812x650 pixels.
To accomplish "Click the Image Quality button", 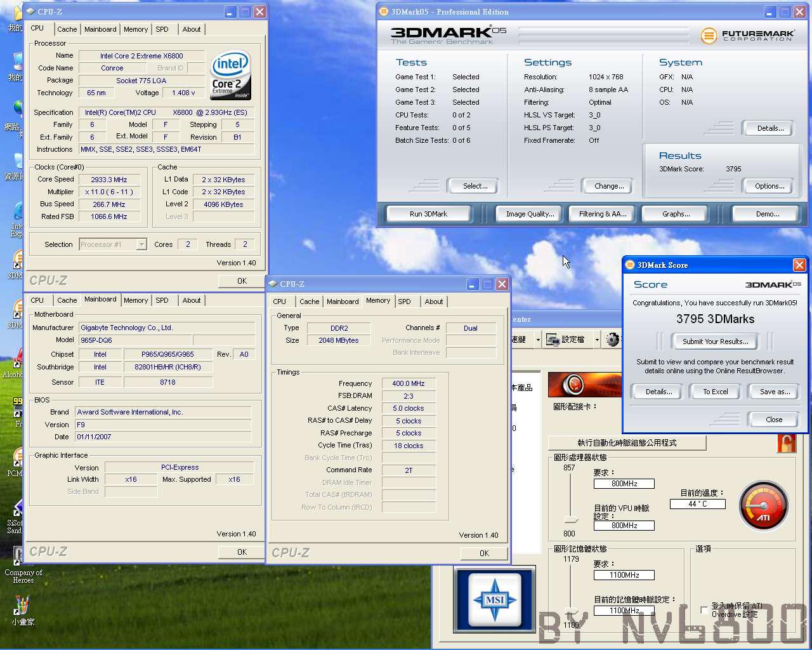I will click(x=530, y=214).
